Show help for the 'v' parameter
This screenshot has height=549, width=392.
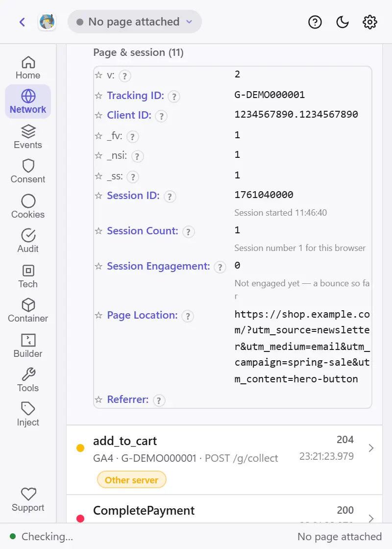125,76
